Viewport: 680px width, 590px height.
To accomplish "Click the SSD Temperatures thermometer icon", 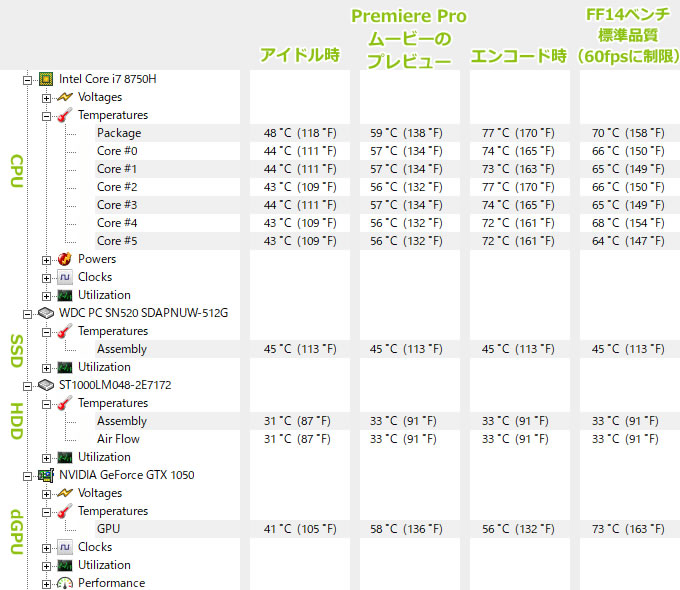I will tap(65, 331).
